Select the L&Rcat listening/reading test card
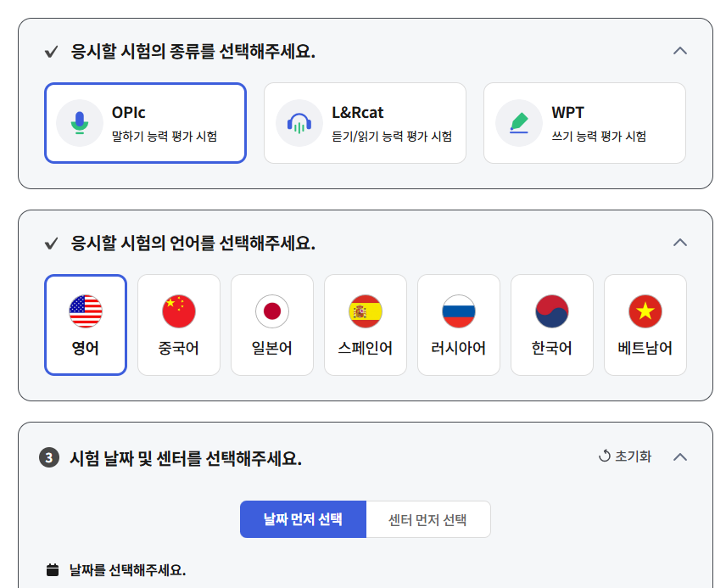This screenshot has width=726, height=588. pos(365,123)
